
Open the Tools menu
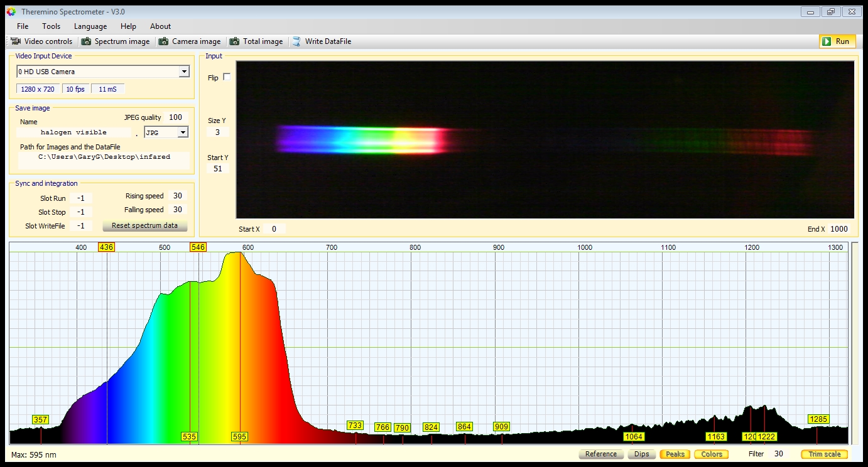click(51, 26)
